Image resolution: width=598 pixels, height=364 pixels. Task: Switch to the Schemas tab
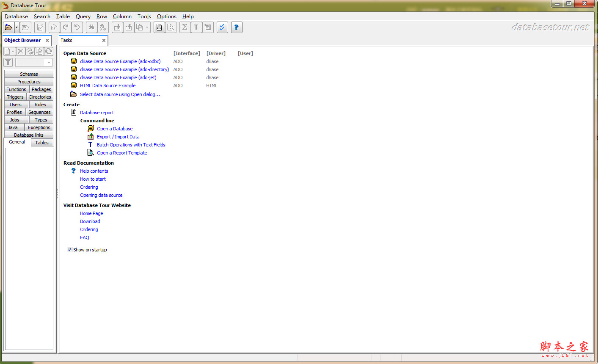(x=29, y=74)
